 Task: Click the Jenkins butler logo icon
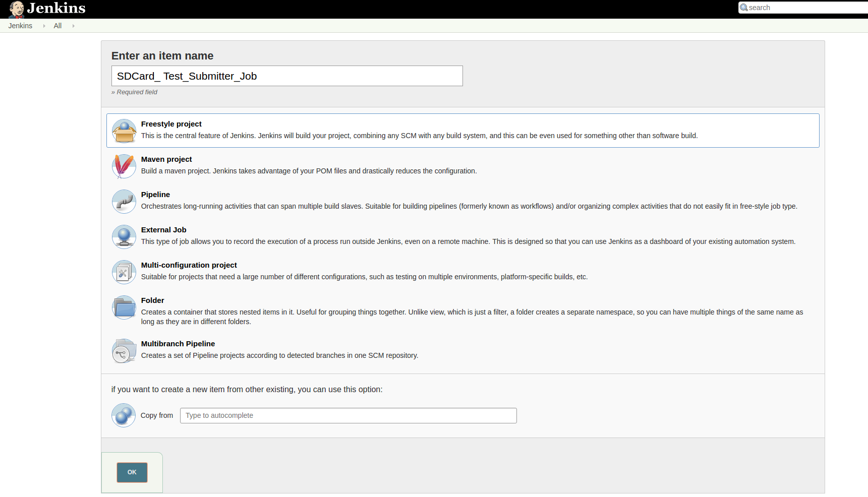click(17, 9)
